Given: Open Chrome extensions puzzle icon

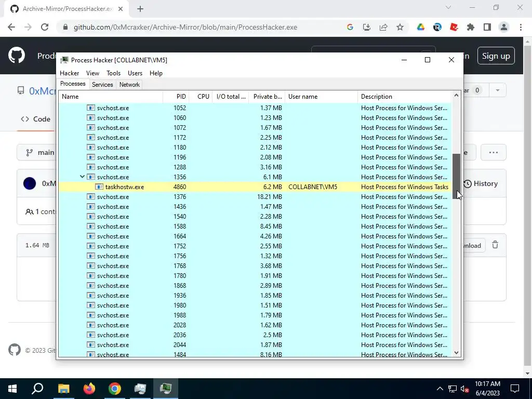Looking at the screenshot, I should click(471, 27).
